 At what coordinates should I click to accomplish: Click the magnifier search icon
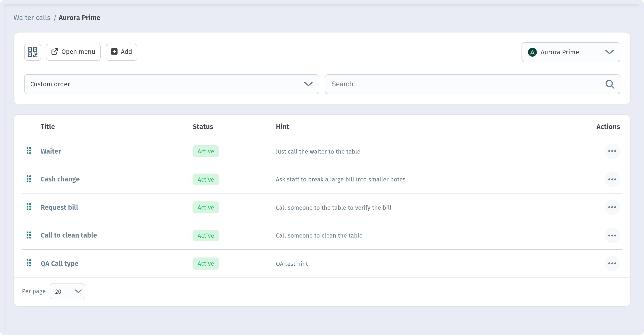[610, 84]
